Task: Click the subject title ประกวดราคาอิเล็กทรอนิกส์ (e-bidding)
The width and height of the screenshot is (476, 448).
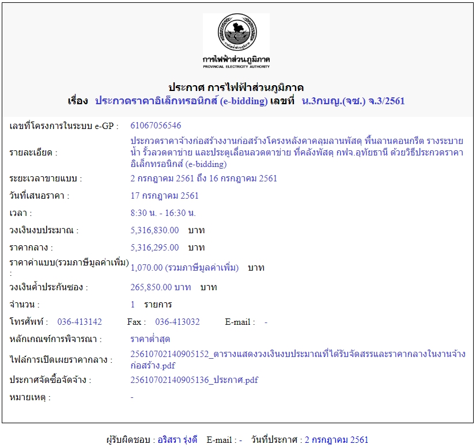Action: pos(181,101)
